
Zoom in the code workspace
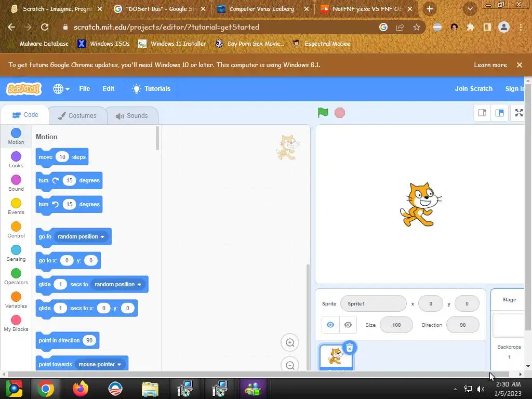(x=290, y=342)
